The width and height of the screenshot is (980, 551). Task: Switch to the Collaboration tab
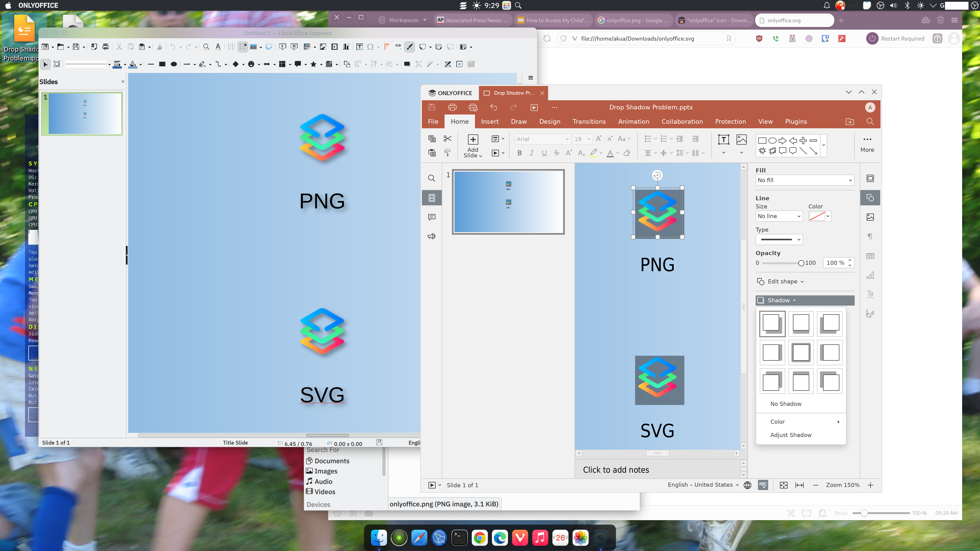682,122
